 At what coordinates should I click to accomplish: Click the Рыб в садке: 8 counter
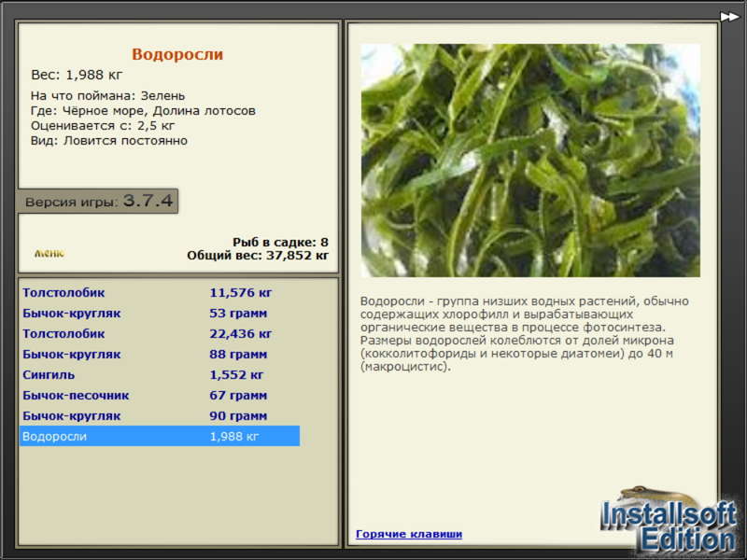280,242
